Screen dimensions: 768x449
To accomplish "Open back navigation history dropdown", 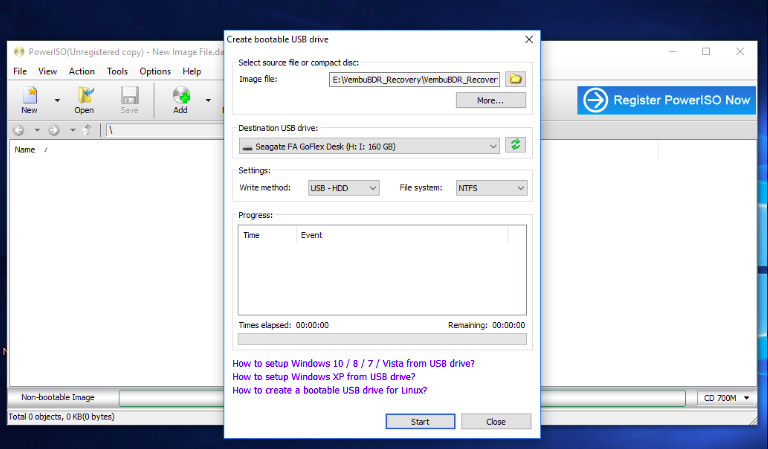I will tap(37, 130).
